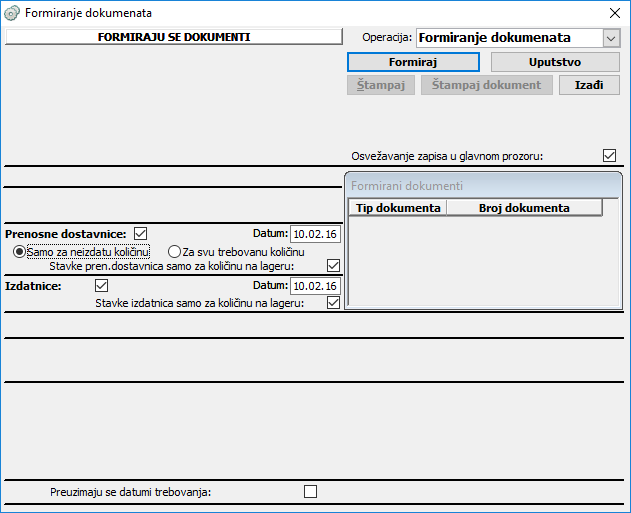Select Samo za neizdatu količinu option

(19, 251)
